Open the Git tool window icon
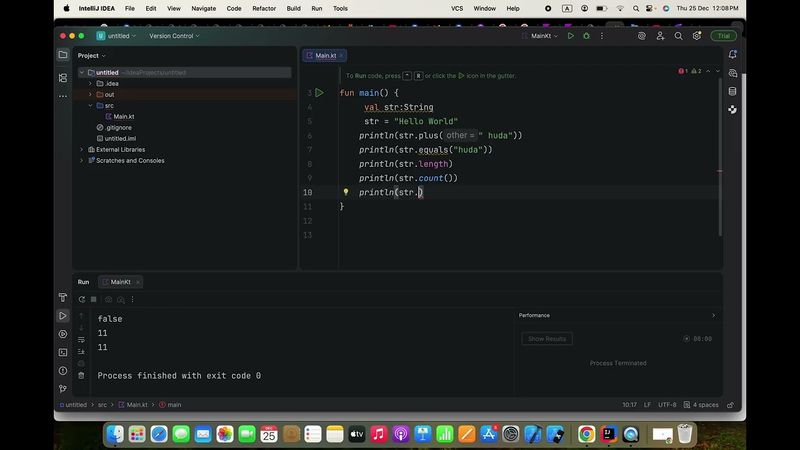 [62, 389]
